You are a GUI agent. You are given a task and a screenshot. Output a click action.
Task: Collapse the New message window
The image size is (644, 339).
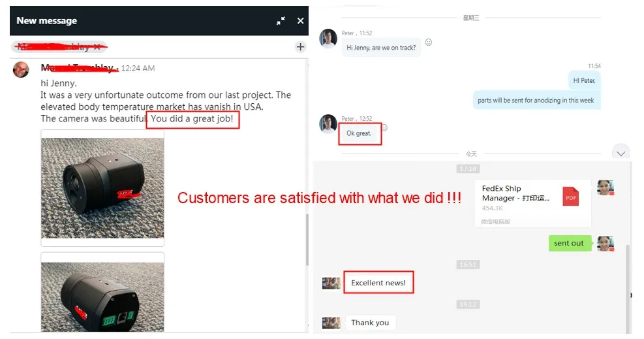[281, 20]
